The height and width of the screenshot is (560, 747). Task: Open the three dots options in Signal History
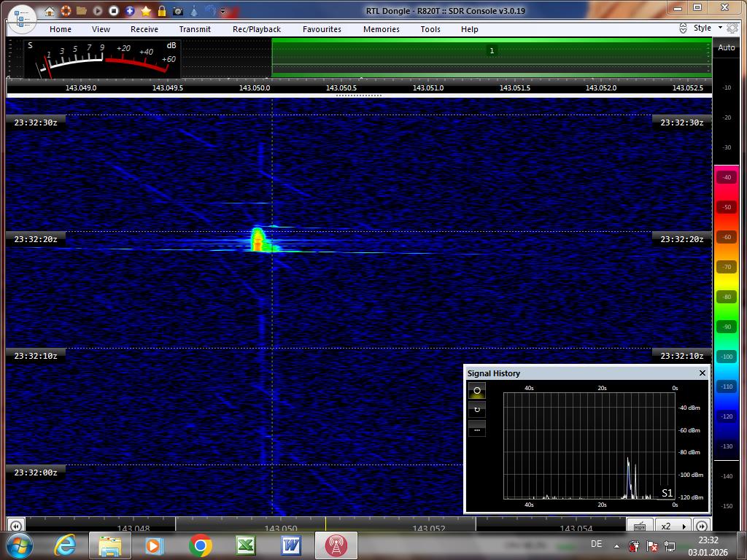[477, 430]
